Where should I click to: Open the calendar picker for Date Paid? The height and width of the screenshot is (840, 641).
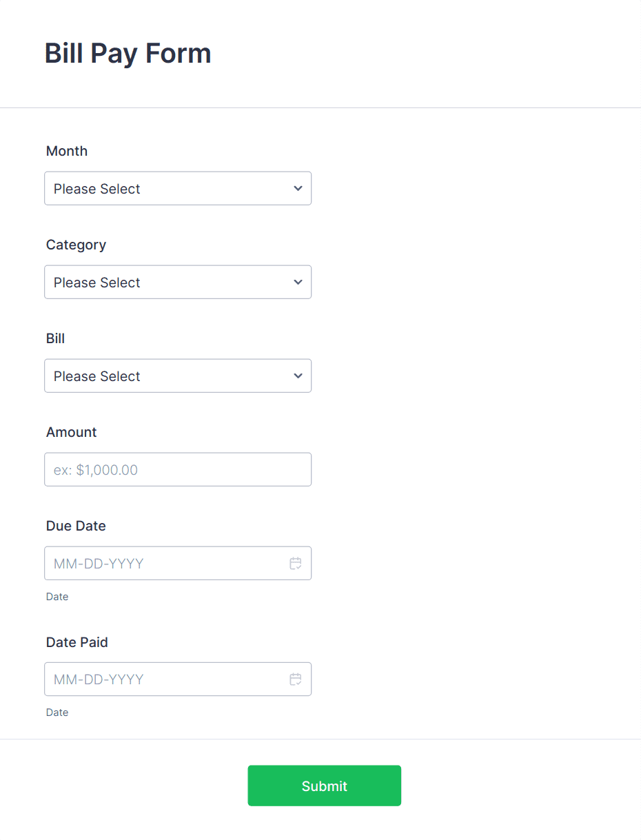pyautogui.click(x=296, y=679)
